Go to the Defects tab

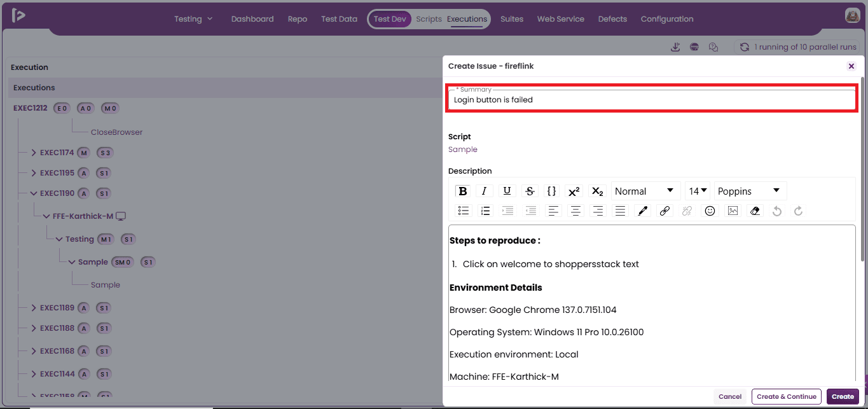point(612,19)
